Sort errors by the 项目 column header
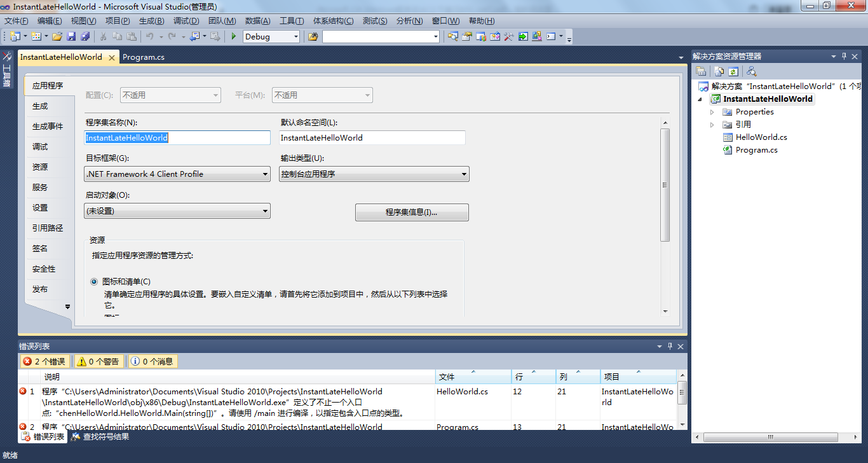The height and width of the screenshot is (463, 868). (637, 377)
